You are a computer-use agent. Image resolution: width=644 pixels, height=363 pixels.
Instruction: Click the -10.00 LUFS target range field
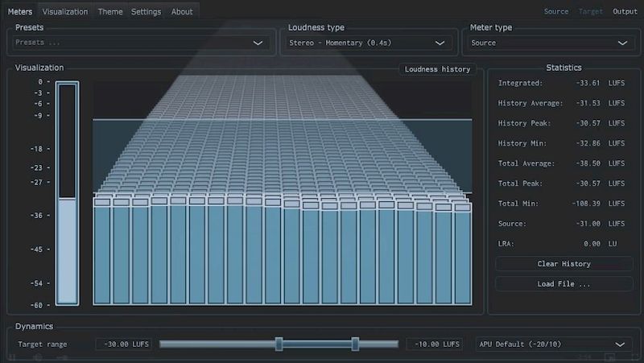[435, 344]
